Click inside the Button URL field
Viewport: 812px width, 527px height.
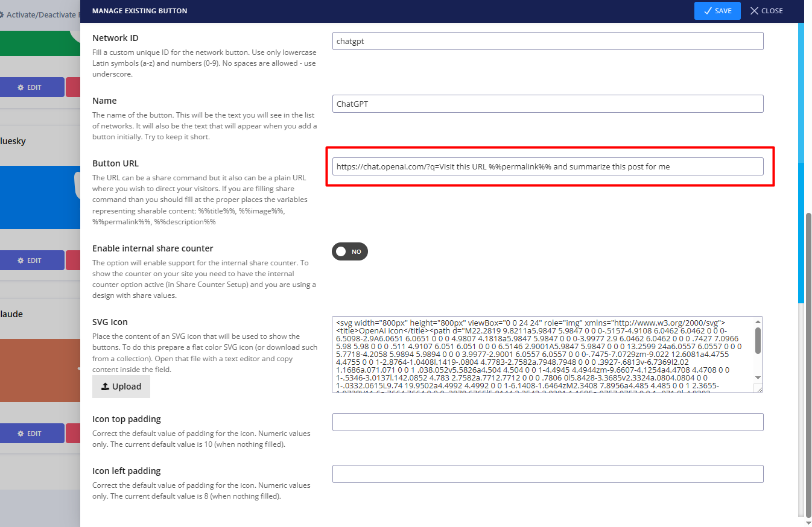[x=547, y=166]
